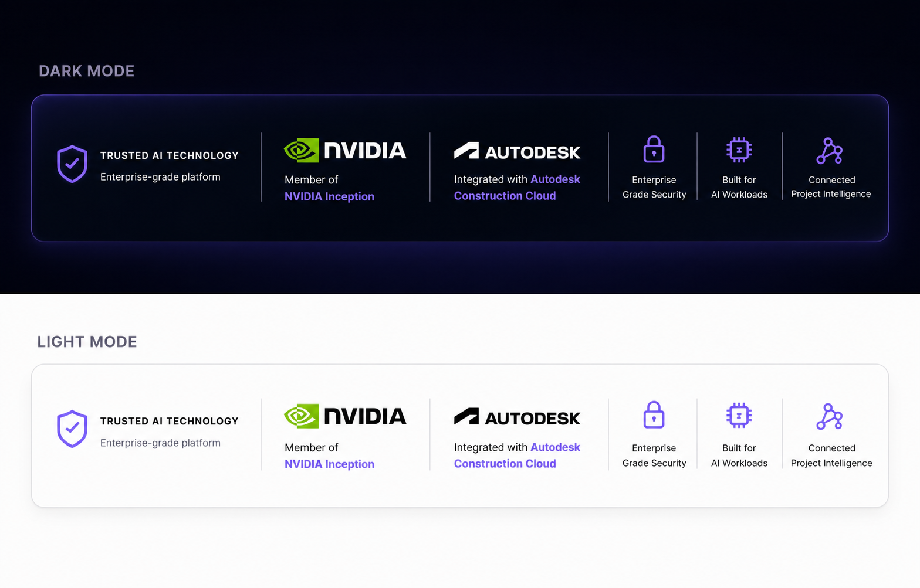Click Enterprise-grade platform text in light mode

pos(160,443)
